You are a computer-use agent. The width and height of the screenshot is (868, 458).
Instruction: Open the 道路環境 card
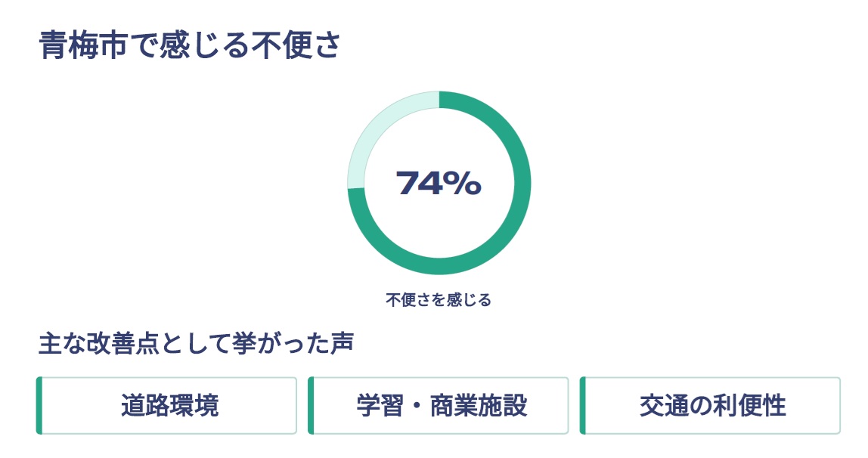[169, 406]
